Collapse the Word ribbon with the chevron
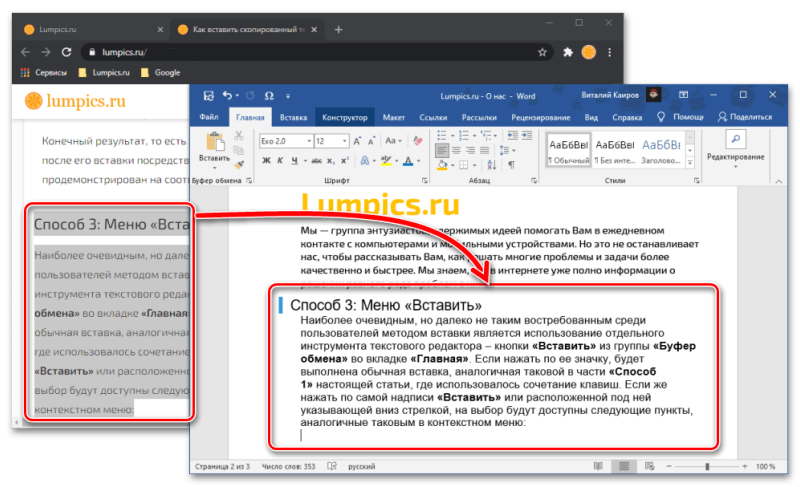800x487 pixels. point(779,181)
